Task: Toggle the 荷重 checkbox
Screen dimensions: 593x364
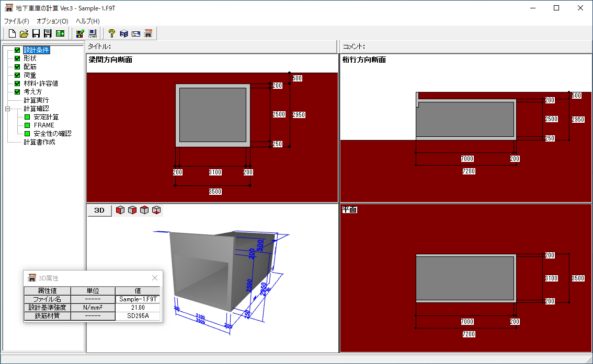Action: click(x=17, y=75)
